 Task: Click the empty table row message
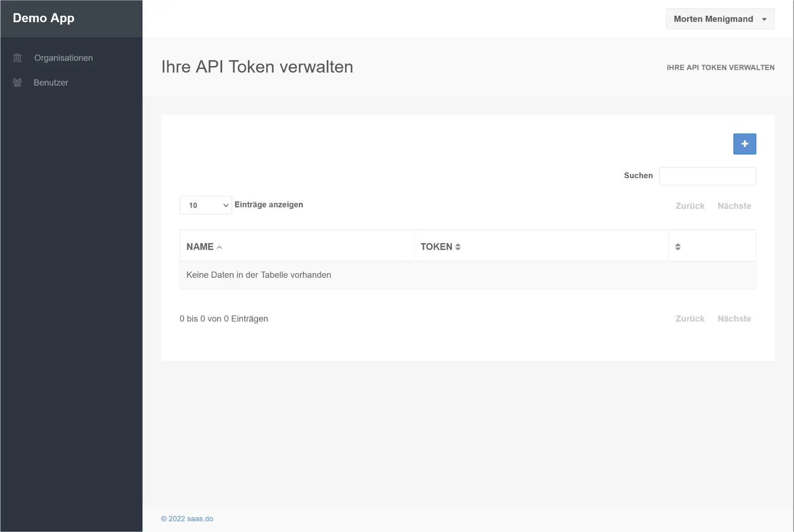tap(259, 275)
